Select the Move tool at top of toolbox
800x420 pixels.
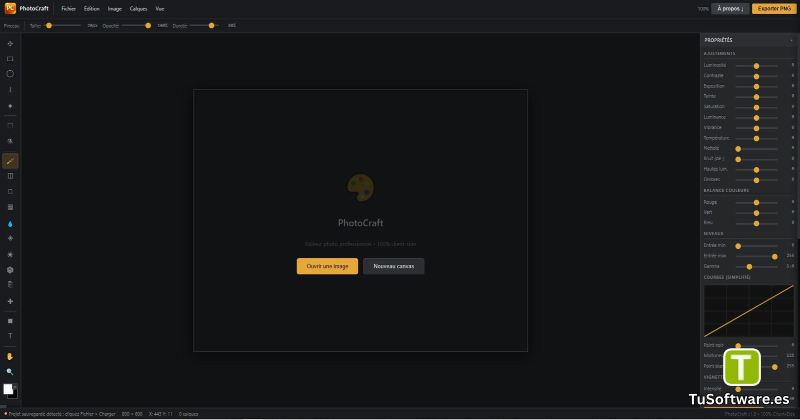click(10, 44)
